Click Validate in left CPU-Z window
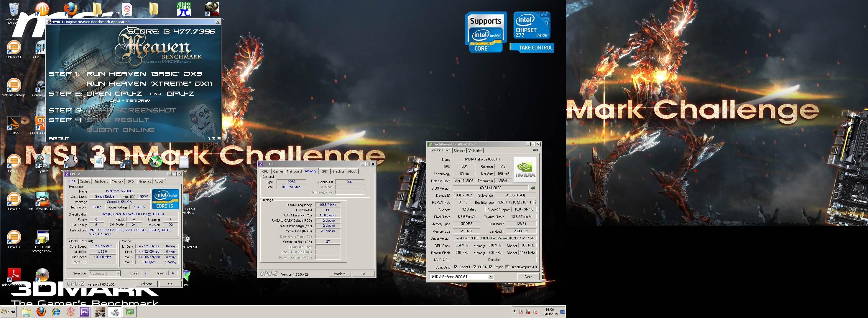This screenshot has width=868, height=318. tap(146, 284)
